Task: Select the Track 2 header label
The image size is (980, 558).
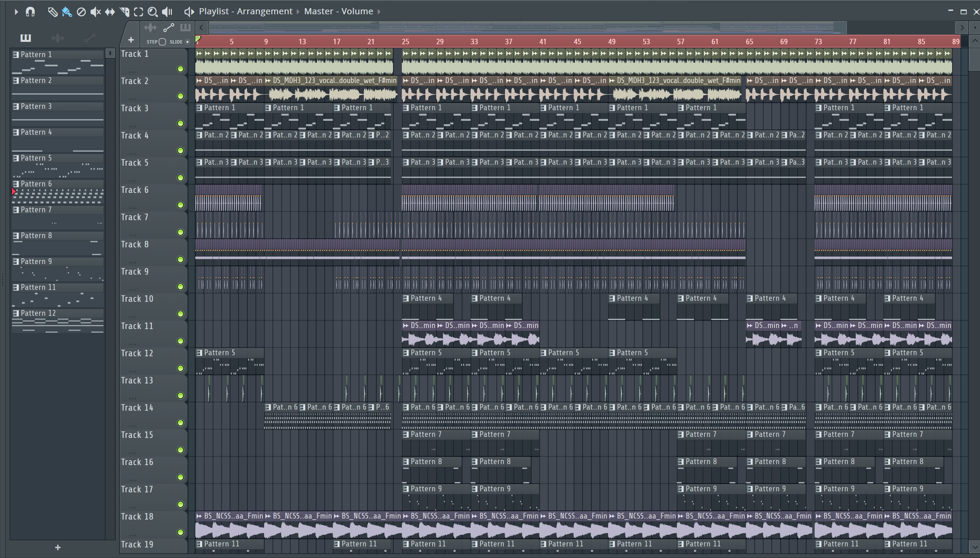Action: pos(134,81)
